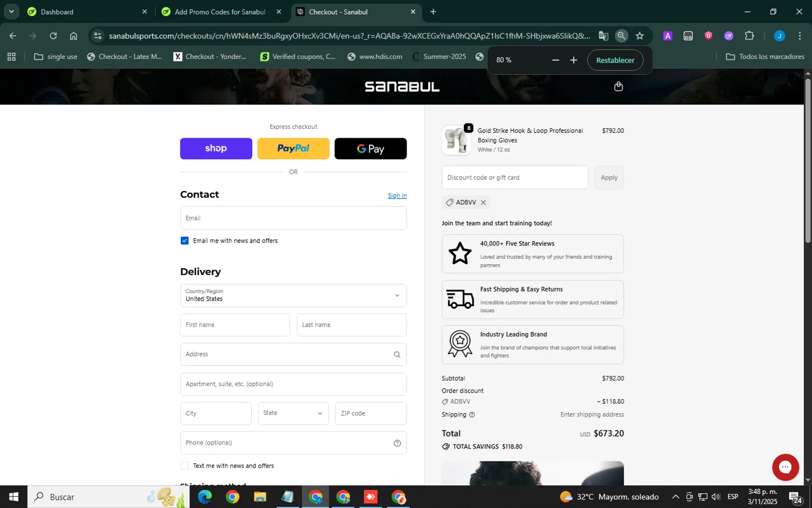Focus the Email input field
812x508 pixels.
293,218
